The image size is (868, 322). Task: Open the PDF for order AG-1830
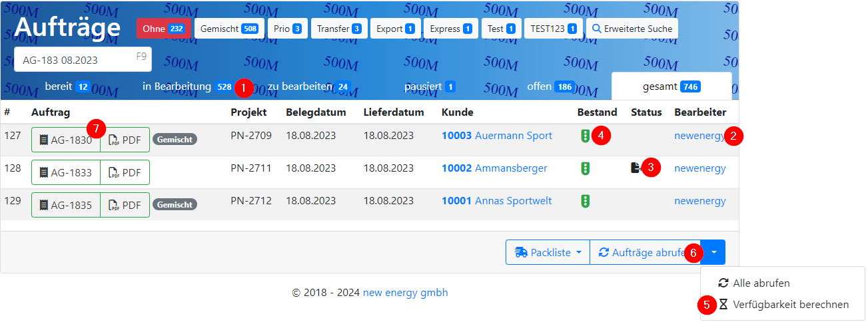[125, 140]
